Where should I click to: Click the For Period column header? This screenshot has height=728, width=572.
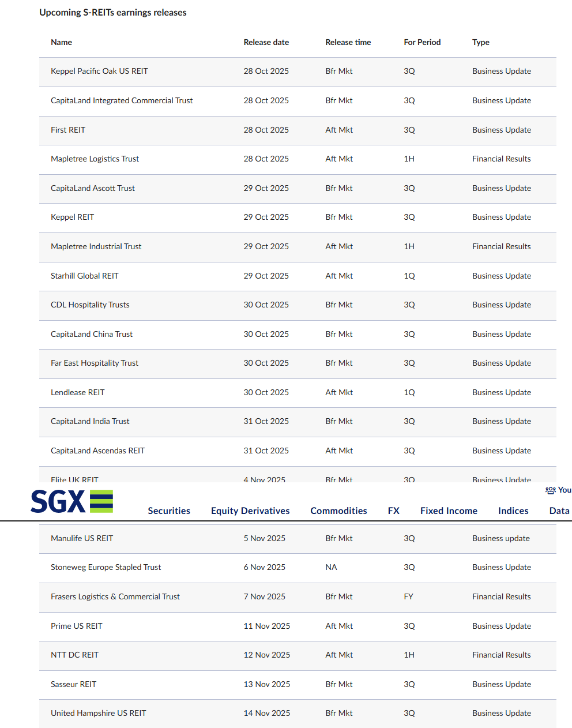coord(422,42)
